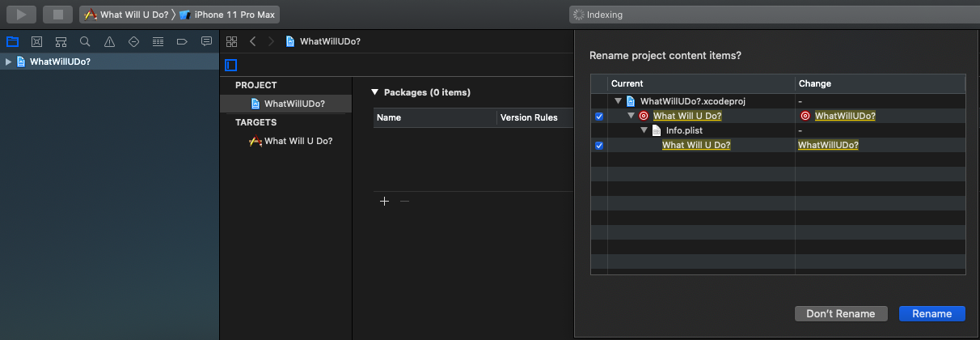The width and height of the screenshot is (980, 340).
Task: Collapse the What Will U Do? target row
Action: tap(632, 116)
